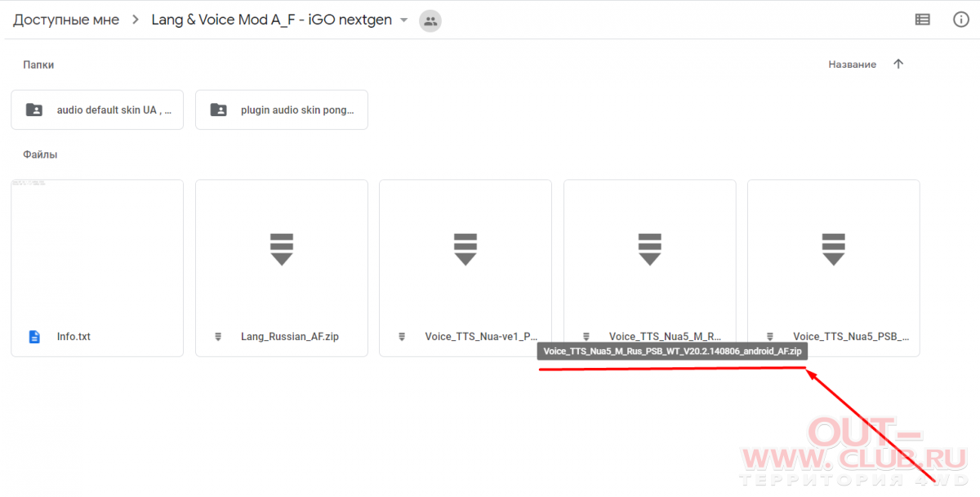Click the shared people icon in breadcrumb
Screen dimensions: 980x497
pyautogui.click(x=430, y=20)
